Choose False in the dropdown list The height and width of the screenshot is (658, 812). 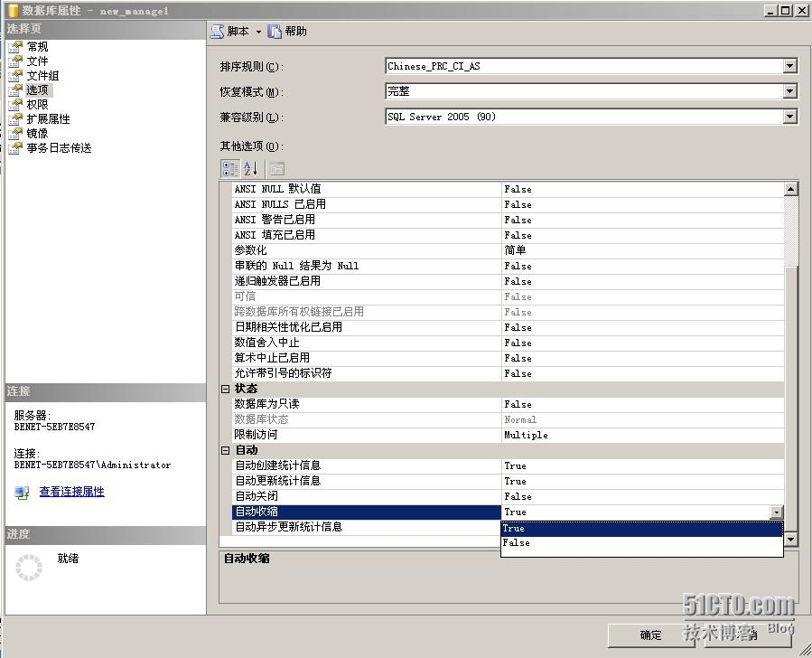pyautogui.click(x=641, y=543)
